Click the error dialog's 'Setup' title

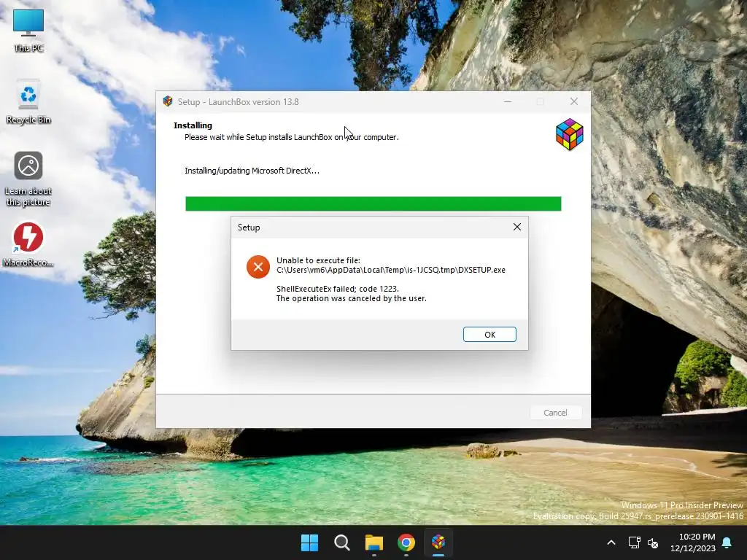pos(249,227)
